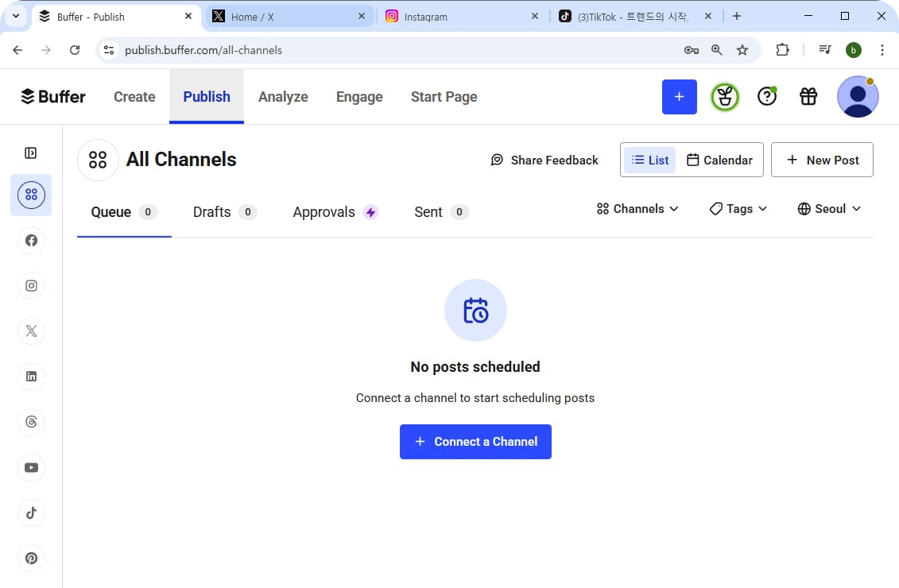Screen dimensions: 899x588
Task: Select All Channels grid icon in sidebar
Action: pyautogui.click(x=31, y=195)
